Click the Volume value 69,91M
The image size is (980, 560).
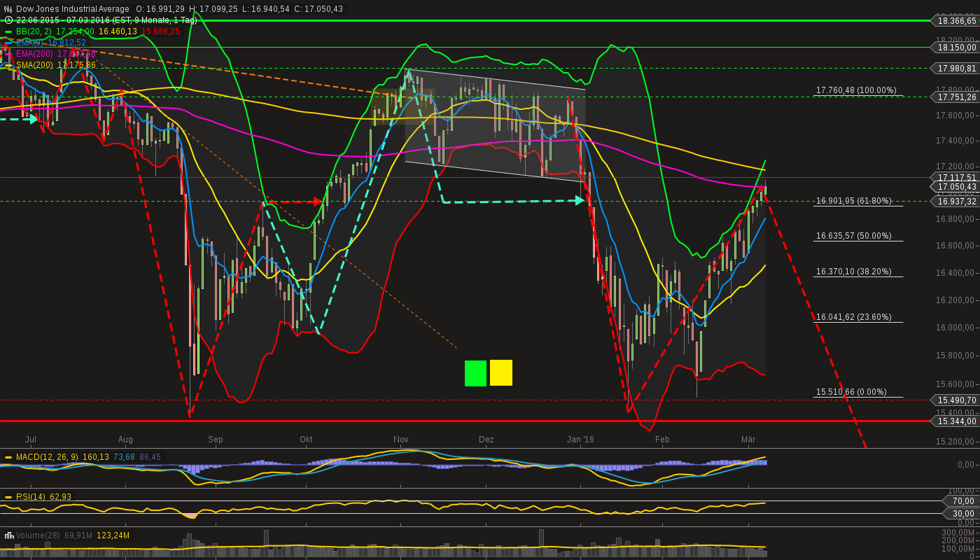point(78,535)
